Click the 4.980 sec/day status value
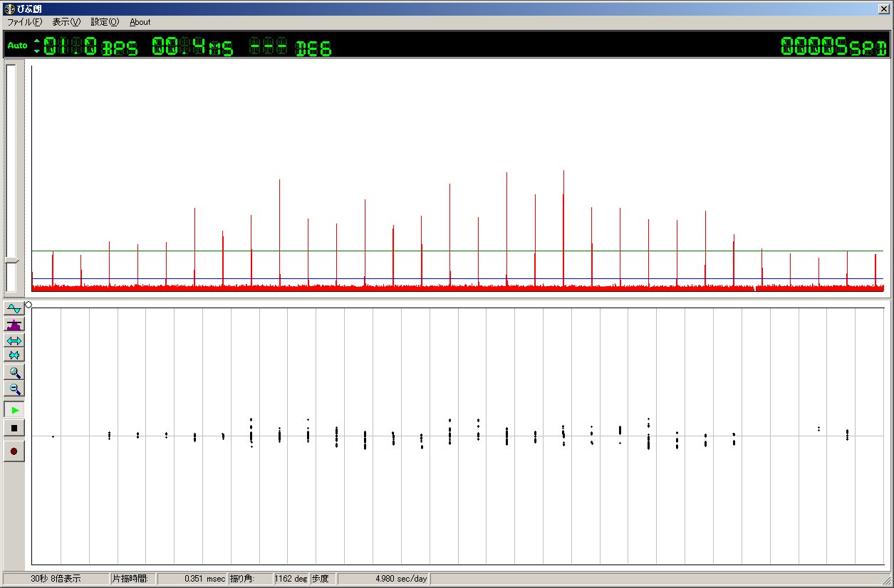The image size is (894, 588). coord(401,579)
